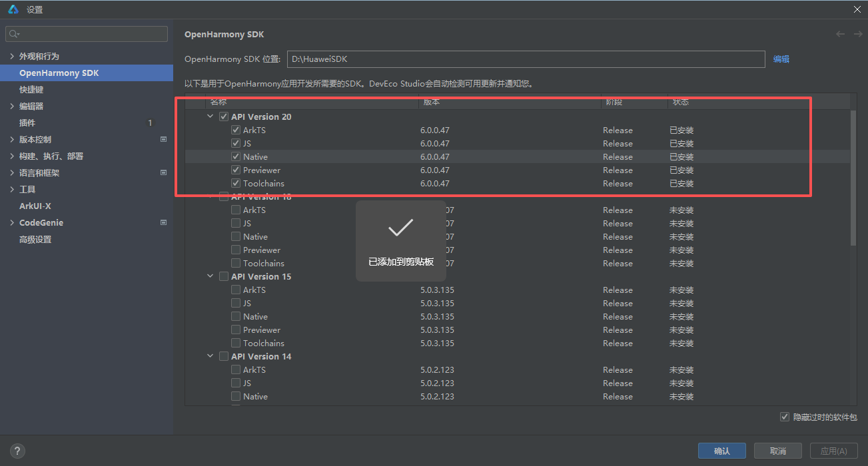Collapse the API Version 14 tree node
868x466 pixels.
tap(211, 357)
